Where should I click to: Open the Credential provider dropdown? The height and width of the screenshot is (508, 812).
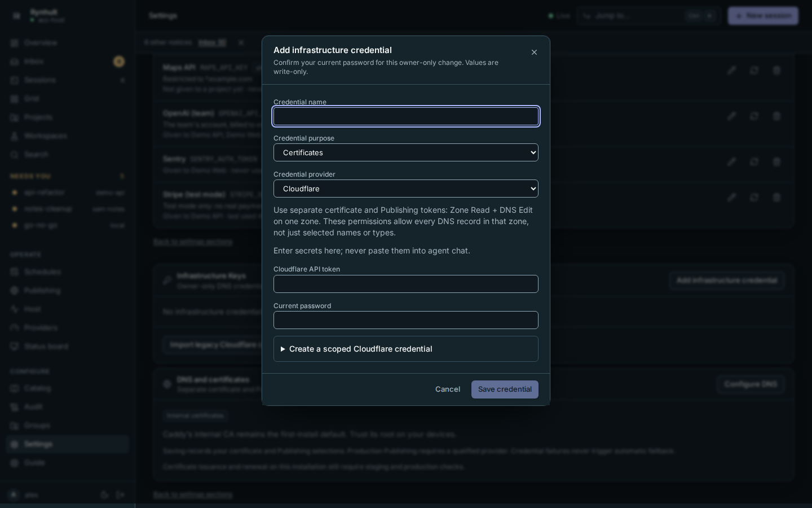click(x=406, y=189)
